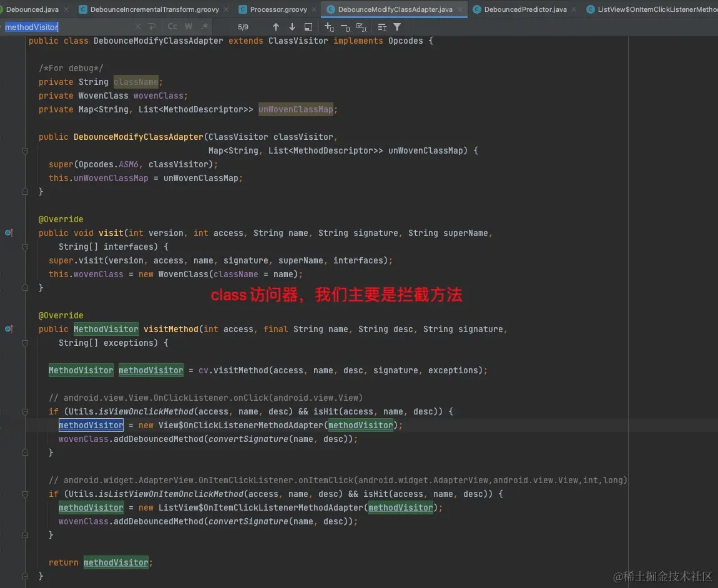Click the cv.visitMethod call
The image size is (718, 588).
234,370
